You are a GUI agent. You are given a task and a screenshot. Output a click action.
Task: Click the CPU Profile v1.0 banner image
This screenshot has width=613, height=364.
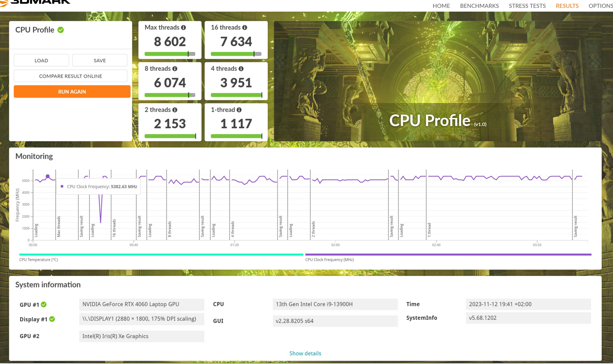(437, 81)
